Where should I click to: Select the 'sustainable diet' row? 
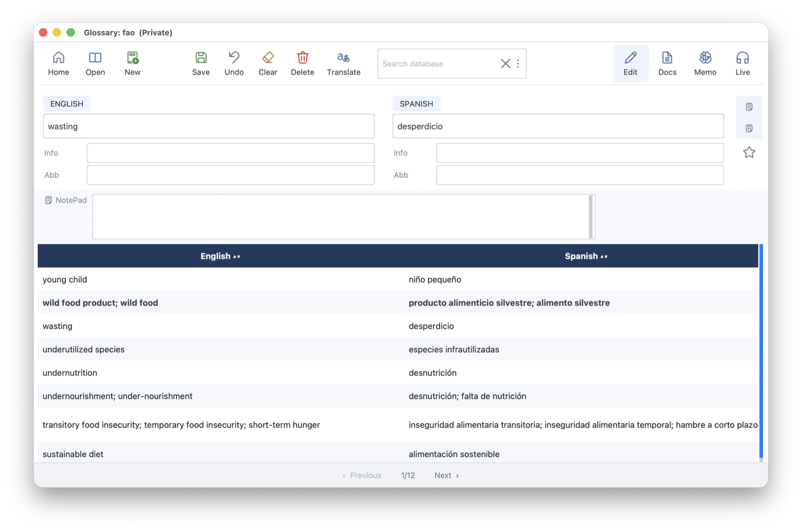click(x=398, y=452)
